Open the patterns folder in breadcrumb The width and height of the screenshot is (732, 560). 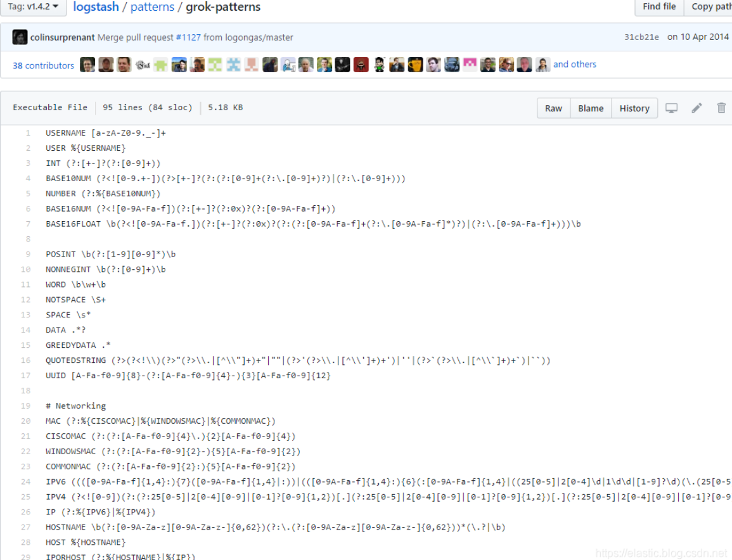[152, 7]
